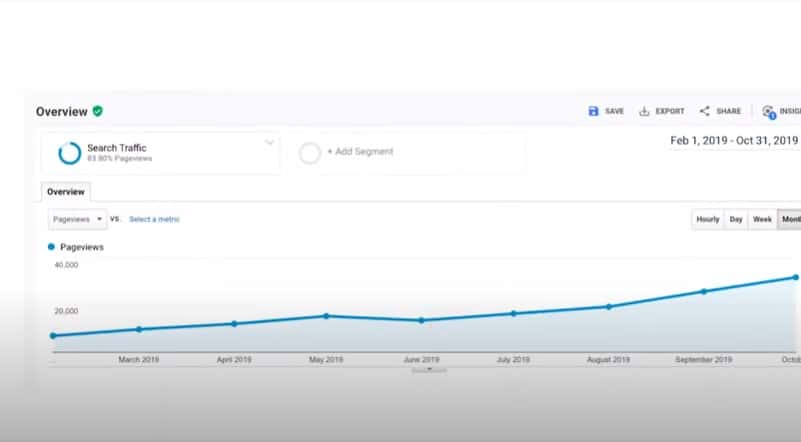Image resolution: width=801 pixels, height=442 pixels.
Task: Switch graph to Week view
Action: pyautogui.click(x=762, y=219)
